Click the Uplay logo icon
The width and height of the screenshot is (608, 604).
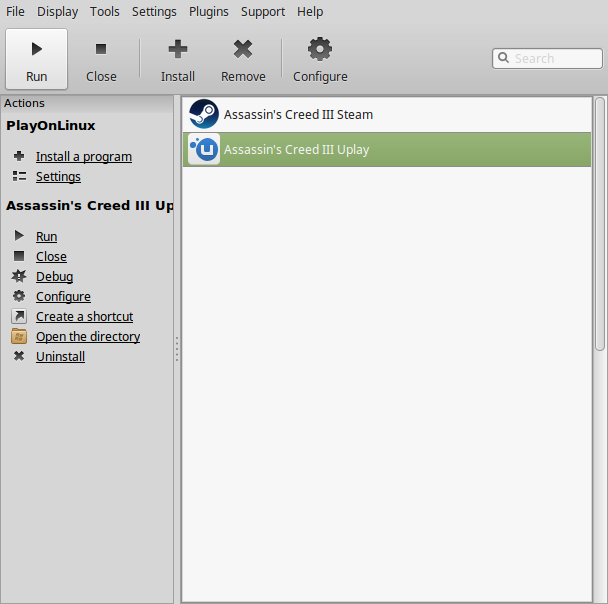(x=204, y=149)
